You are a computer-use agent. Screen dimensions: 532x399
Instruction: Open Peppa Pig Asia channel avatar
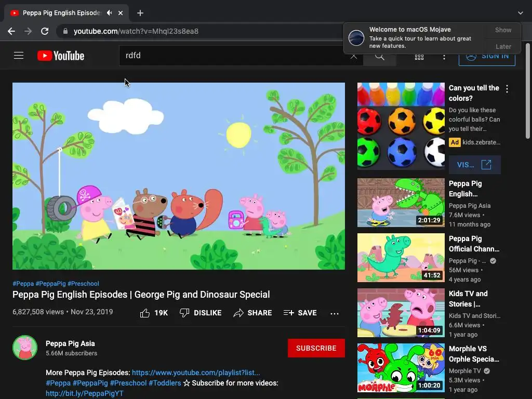coord(25,348)
